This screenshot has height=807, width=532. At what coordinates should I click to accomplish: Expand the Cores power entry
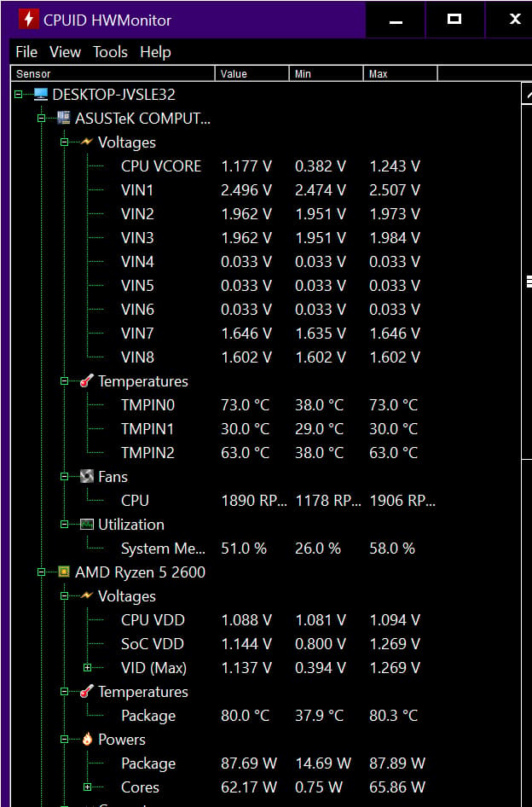[x=88, y=787]
